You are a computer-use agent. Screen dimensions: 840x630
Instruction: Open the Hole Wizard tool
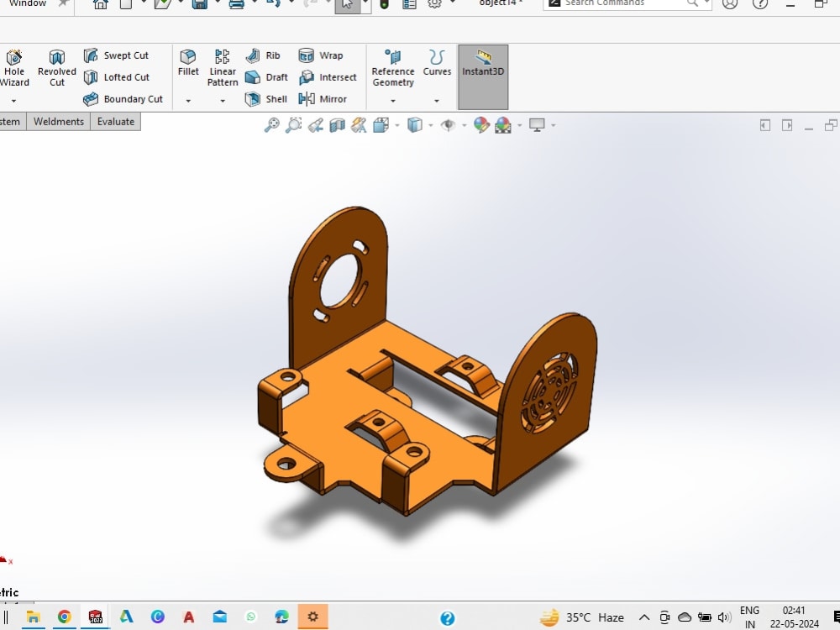coord(14,67)
